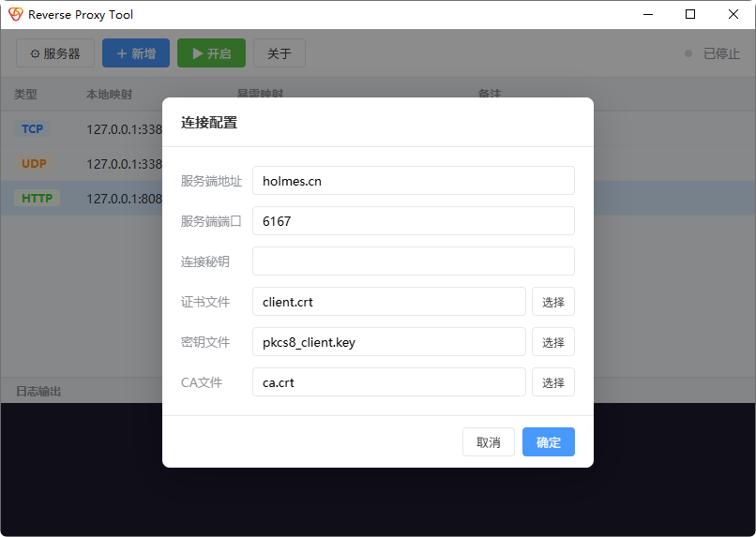Click the 服务端端口 label
The image size is (756, 537).
(x=211, y=221)
